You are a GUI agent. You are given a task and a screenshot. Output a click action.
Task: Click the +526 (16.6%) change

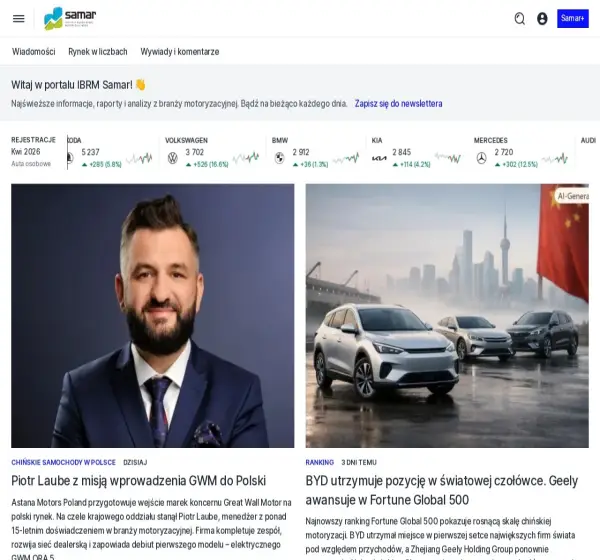pyautogui.click(x=207, y=165)
